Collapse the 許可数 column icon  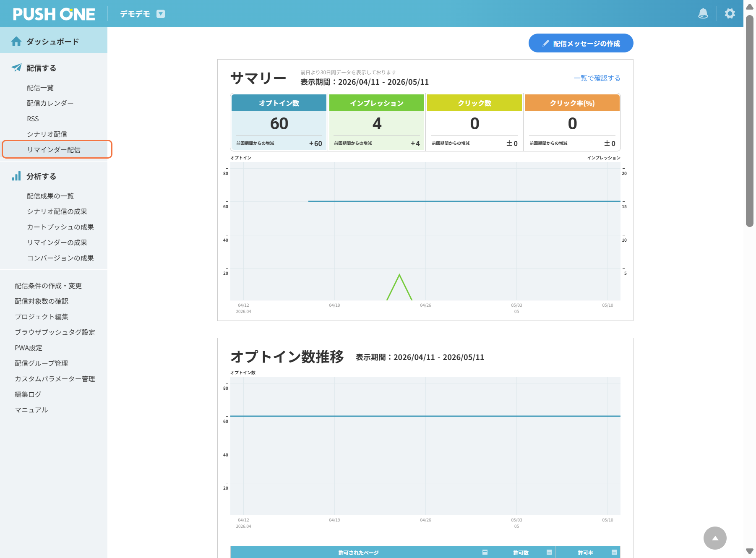[549, 552]
